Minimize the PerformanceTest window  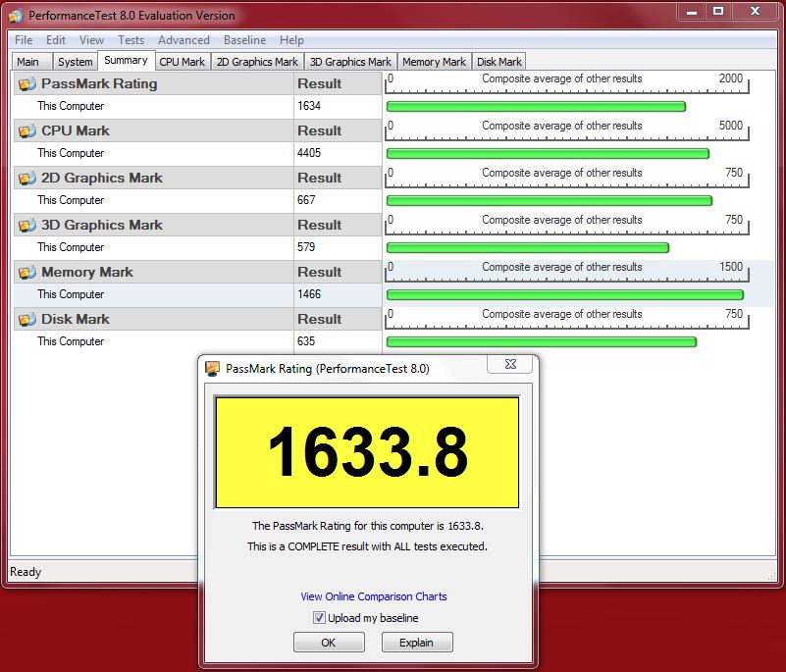point(692,12)
